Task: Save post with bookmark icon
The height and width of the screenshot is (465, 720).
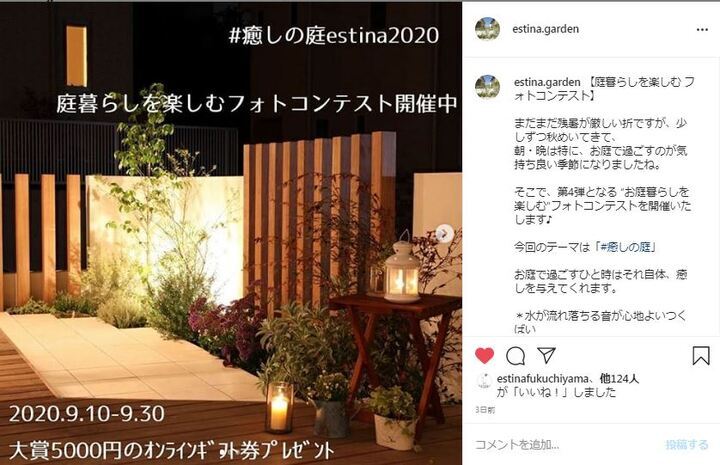Action: click(x=701, y=356)
